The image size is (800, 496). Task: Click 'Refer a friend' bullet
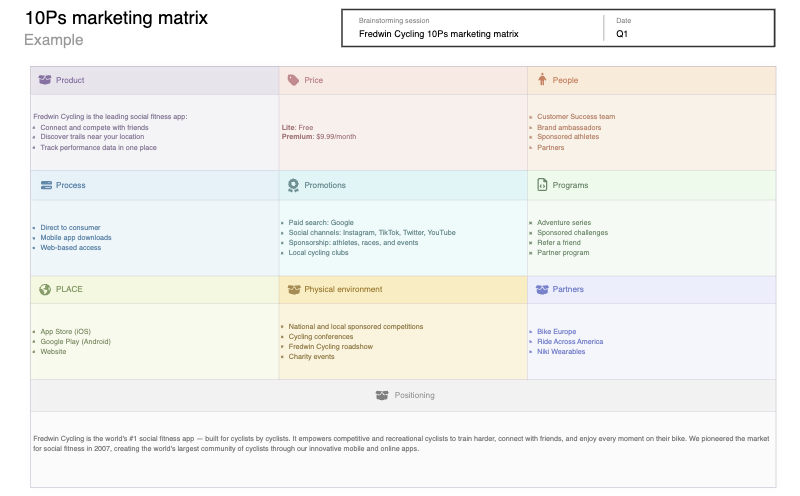(559, 243)
